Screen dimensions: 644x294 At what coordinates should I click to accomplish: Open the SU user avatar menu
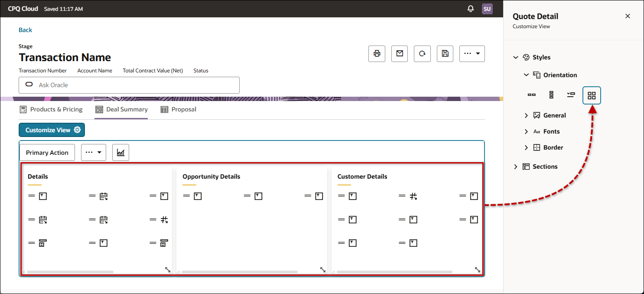487,8
